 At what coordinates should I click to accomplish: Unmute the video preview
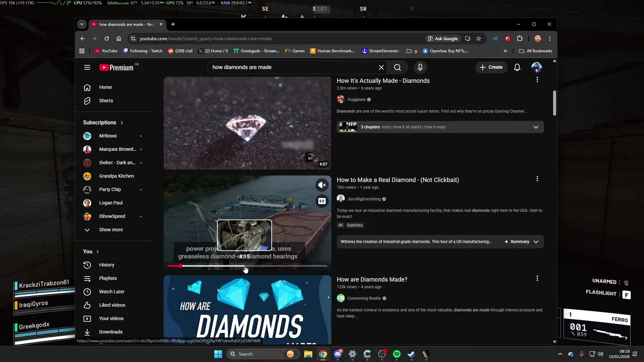322,185
